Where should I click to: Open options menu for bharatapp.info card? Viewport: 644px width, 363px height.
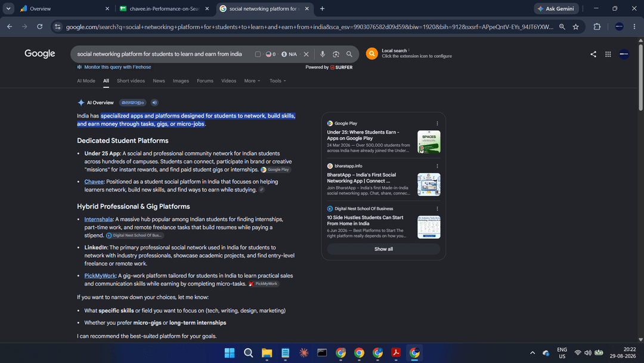pyautogui.click(x=437, y=166)
